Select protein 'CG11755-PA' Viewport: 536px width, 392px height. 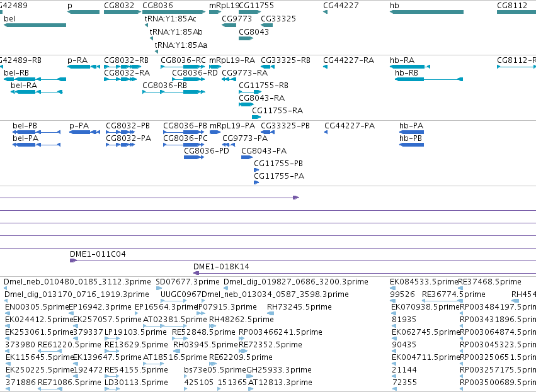[x=279, y=176]
